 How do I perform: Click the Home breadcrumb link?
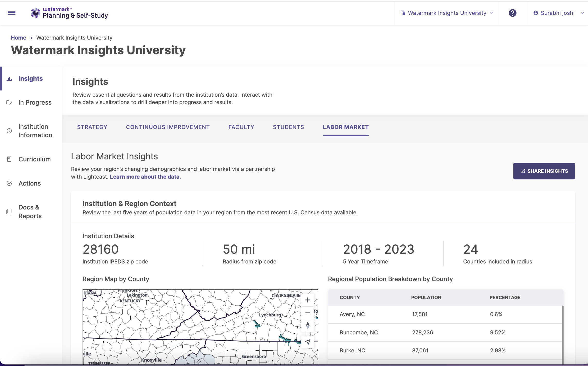(19, 38)
